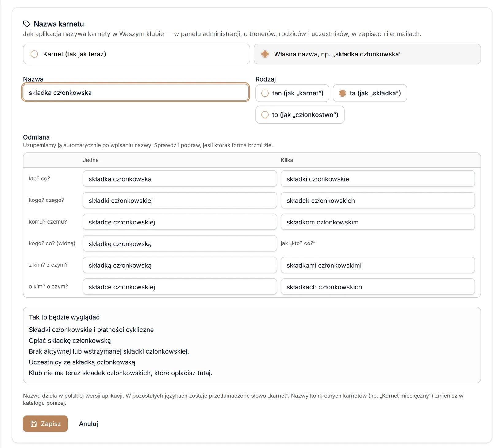Edit plural składkami członkowskimi field
This screenshot has width=503, height=448.
[378, 265]
